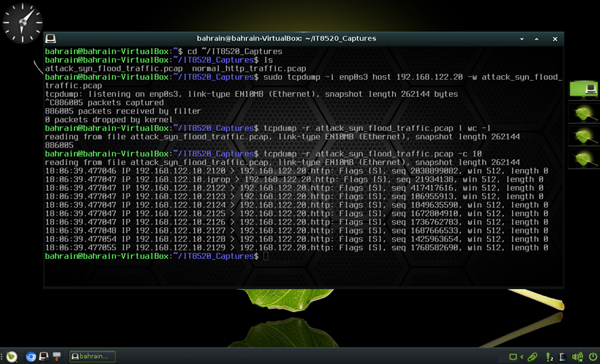600x364 pixels.
Task: Click the packet line with seq 1768582690
Action: point(297,248)
